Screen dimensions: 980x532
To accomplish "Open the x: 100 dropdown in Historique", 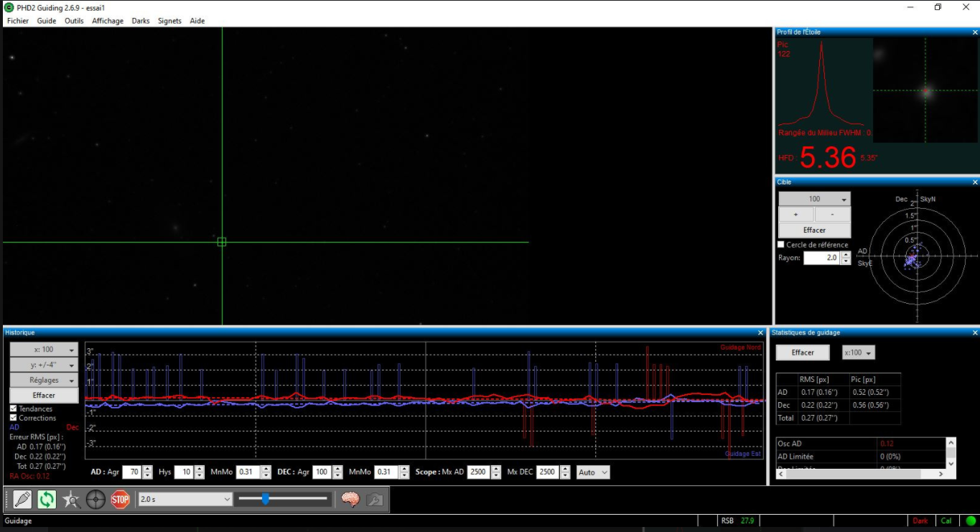I will 44,350.
